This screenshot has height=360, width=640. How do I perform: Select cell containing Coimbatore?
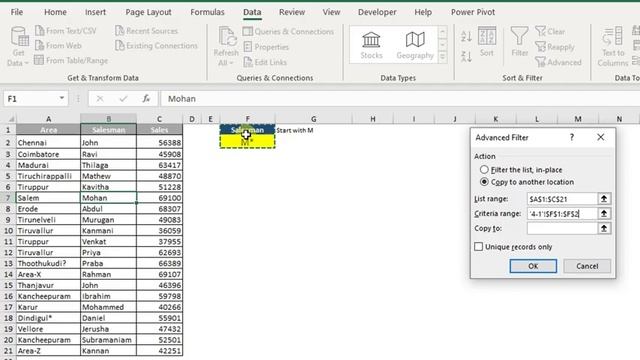pos(48,154)
